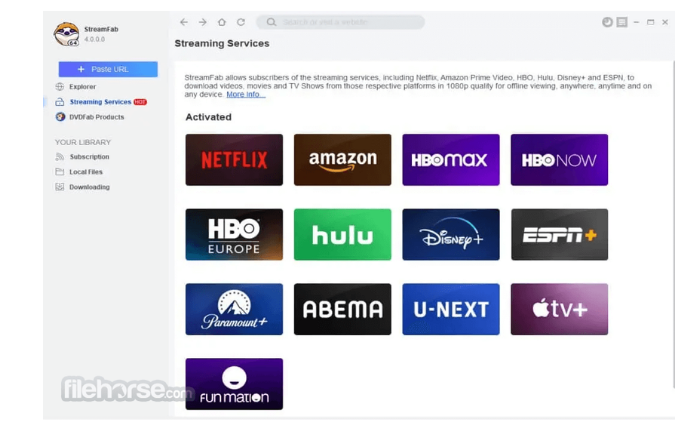This screenshot has height=430, width=700.
Task: Open the ABEMA tile
Action: (342, 309)
